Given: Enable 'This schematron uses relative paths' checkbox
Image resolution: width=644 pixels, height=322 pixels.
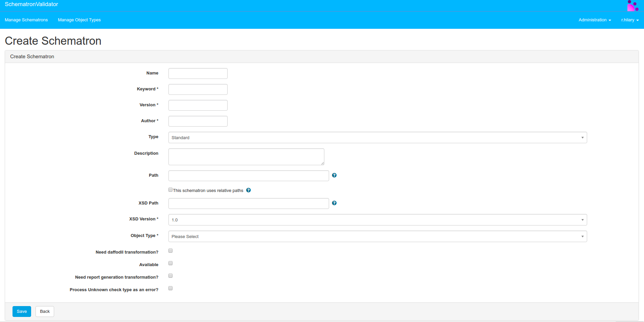Looking at the screenshot, I should [x=170, y=190].
